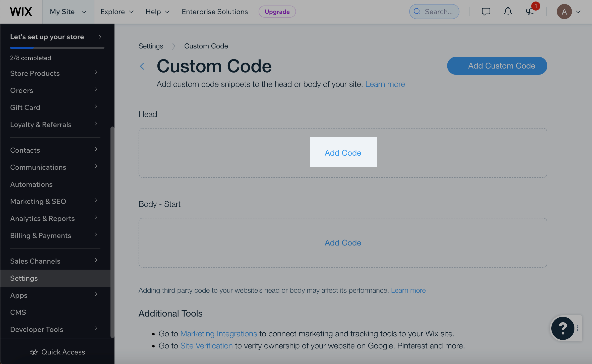Focus the Search input field

[438, 12]
